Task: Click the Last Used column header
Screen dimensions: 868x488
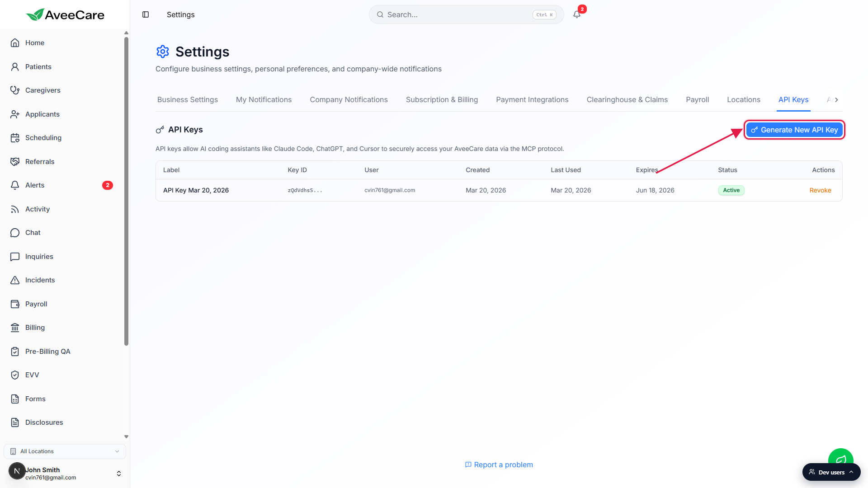Action: click(566, 170)
